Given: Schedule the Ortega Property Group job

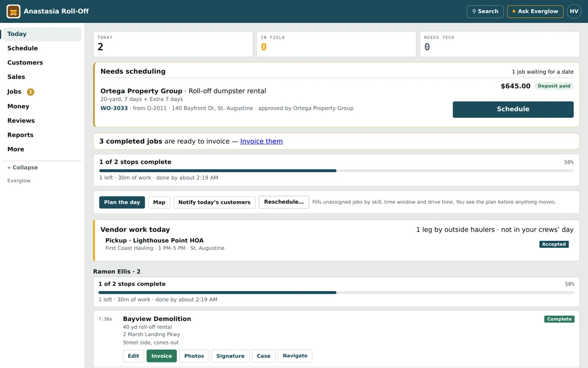Looking at the screenshot, I should [x=513, y=109].
